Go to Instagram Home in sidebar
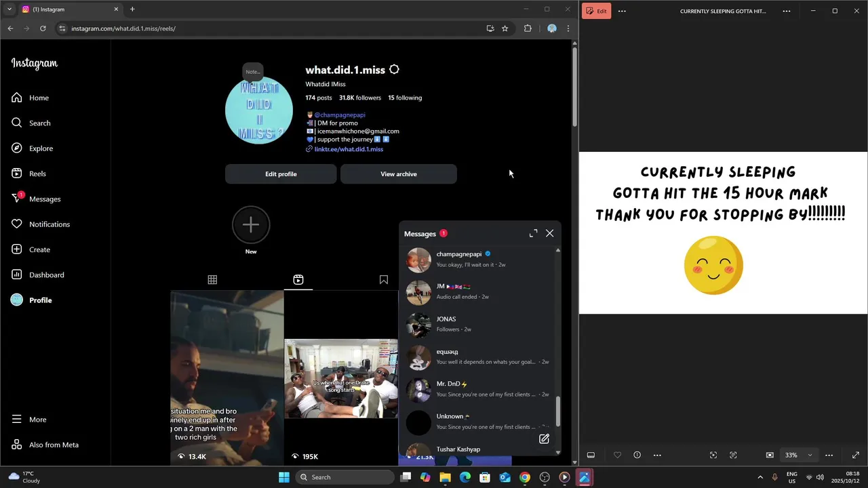868x488 pixels. (x=31, y=98)
